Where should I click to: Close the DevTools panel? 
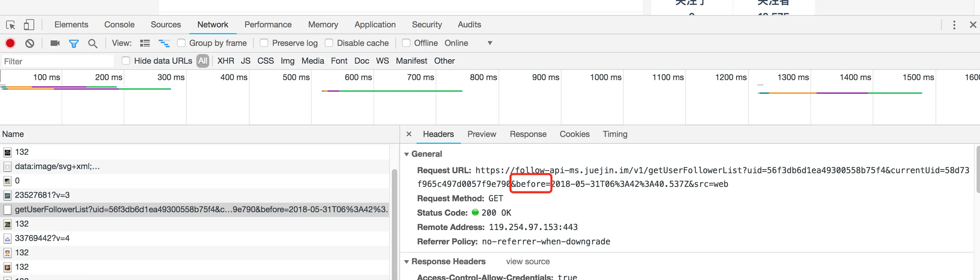[x=973, y=25]
